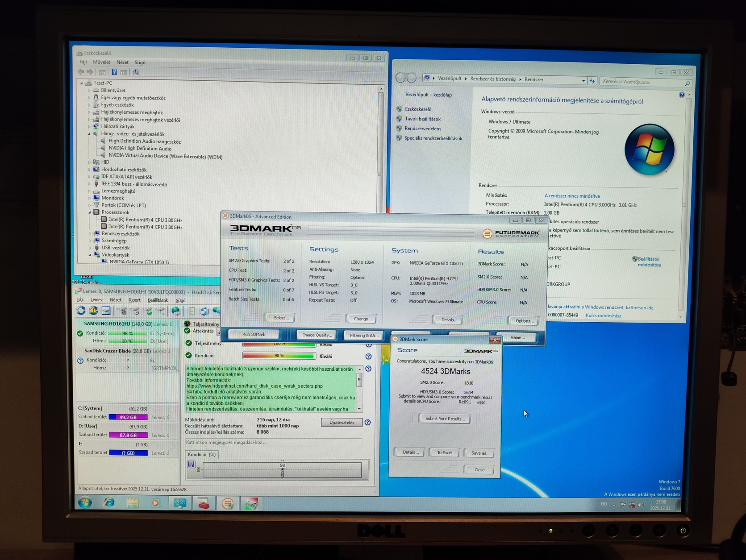
Task: Collapse the Teszt-PC root node
Action: (x=81, y=83)
